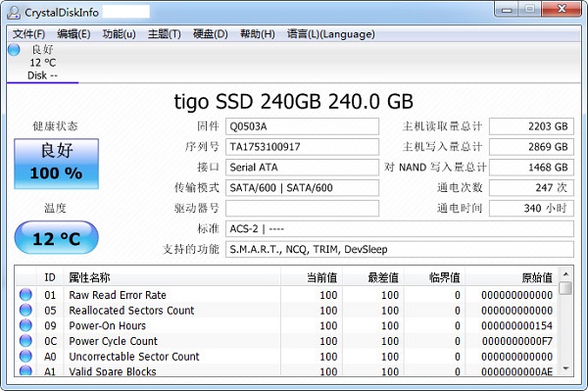Screen dimensions: 588x391
Task: Close the CrystalDiskInfo window
Action: click(562, 9)
